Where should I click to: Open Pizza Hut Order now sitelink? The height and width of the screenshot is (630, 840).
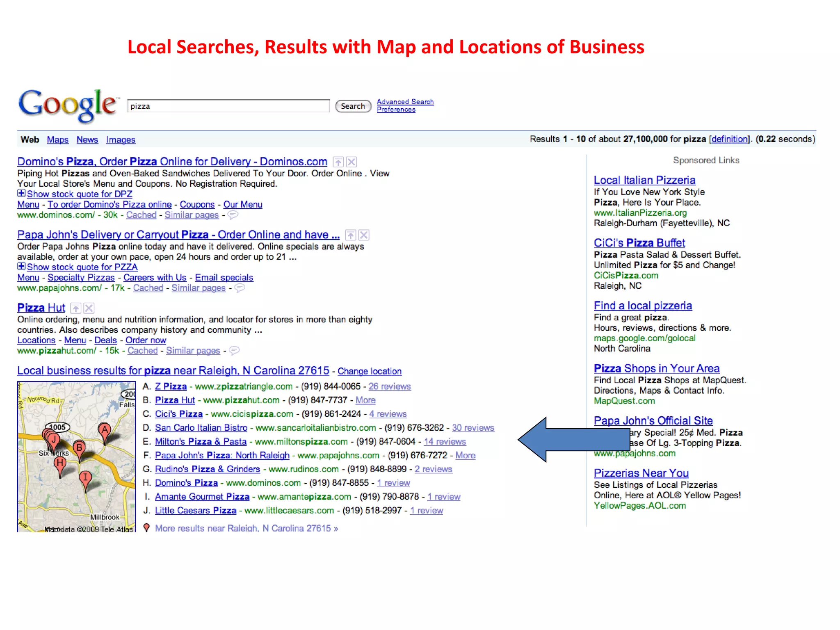click(x=146, y=340)
